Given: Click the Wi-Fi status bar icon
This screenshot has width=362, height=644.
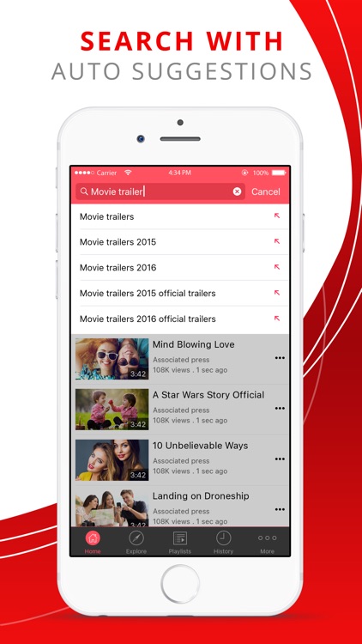Looking at the screenshot, I should click(128, 173).
